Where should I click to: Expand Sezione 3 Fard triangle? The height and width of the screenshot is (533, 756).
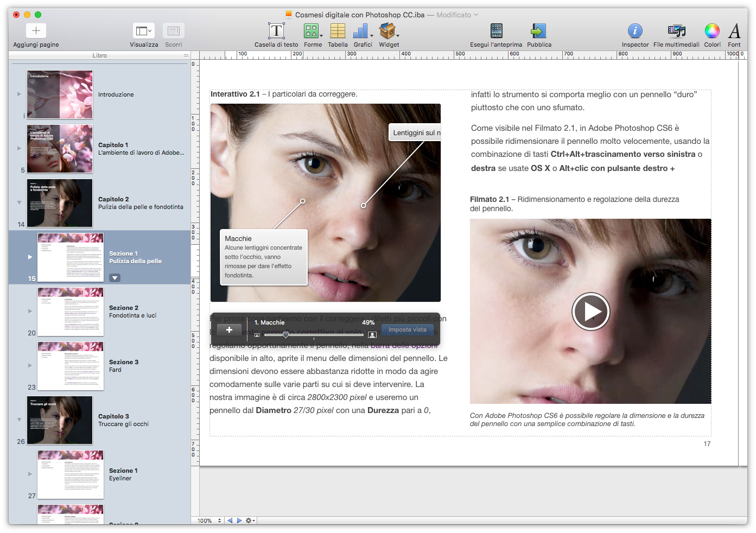(30, 365)
